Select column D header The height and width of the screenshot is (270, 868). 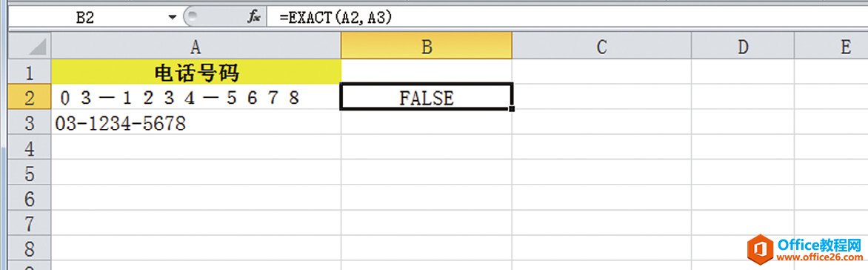coord(743,47)
